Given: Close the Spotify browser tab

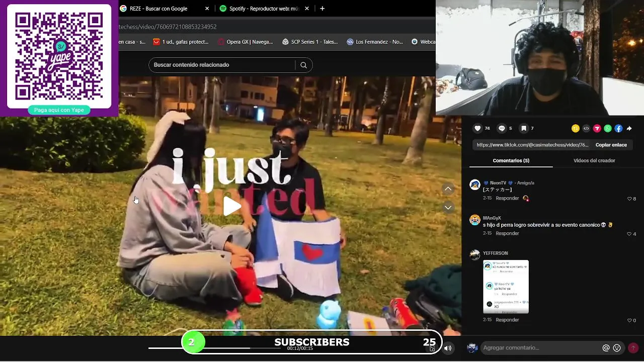Looking at the screenshot, I should point(306,9).
